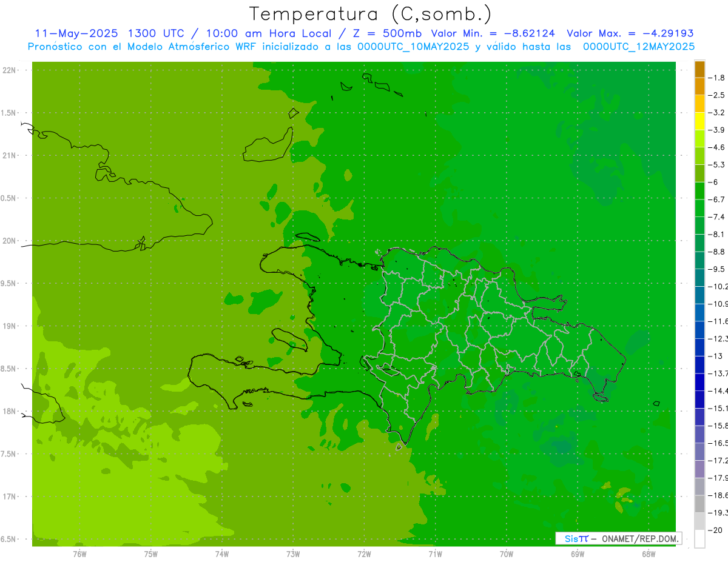
Task: Pick the dark blue swatch between -13.7 and -14.4
Action: (x=699, y=382)
